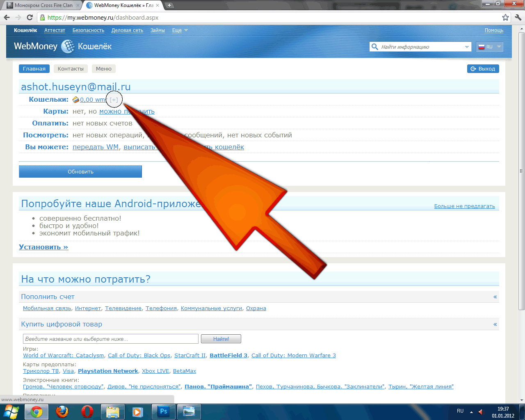This screenshot has width=525, height=420.
Task: Open the Кошелёк top menu item
Action: tap(25, 30)
